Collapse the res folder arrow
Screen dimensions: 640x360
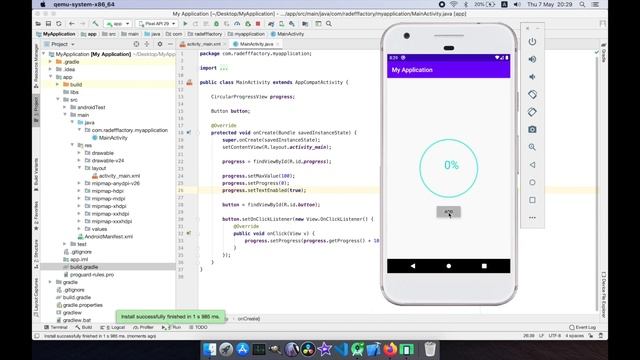pyautogui.click(x=72, y=145)
